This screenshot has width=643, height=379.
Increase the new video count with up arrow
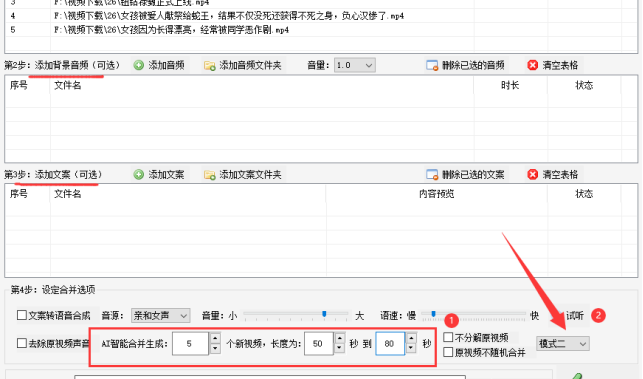215,338
